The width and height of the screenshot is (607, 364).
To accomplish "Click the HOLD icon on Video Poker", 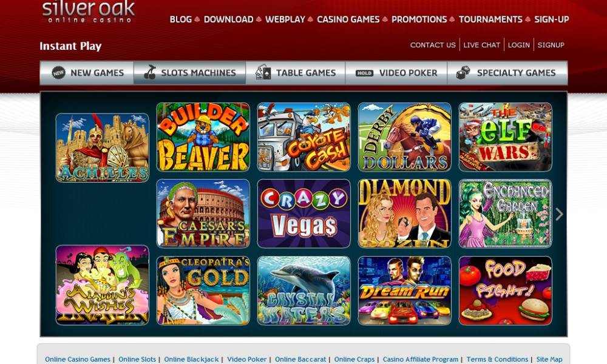I will (364, 73).
